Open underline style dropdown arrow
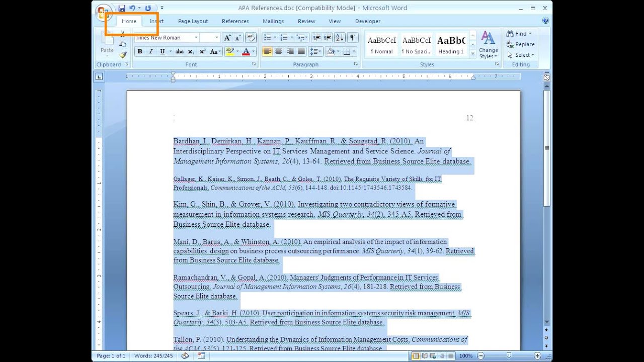Viewport: 644px width, 362px height. 171,52
